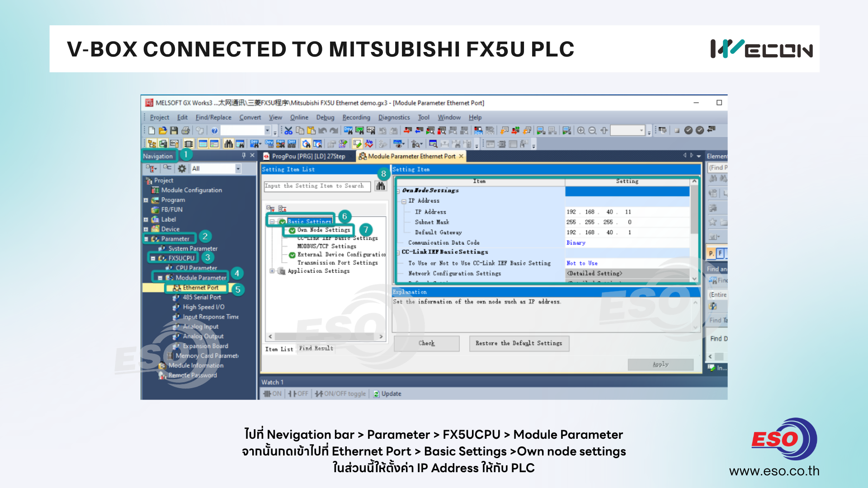Open the blue Help question-mark icon
The height and width of the screenshot is (488, 868).
pos(214,131)
